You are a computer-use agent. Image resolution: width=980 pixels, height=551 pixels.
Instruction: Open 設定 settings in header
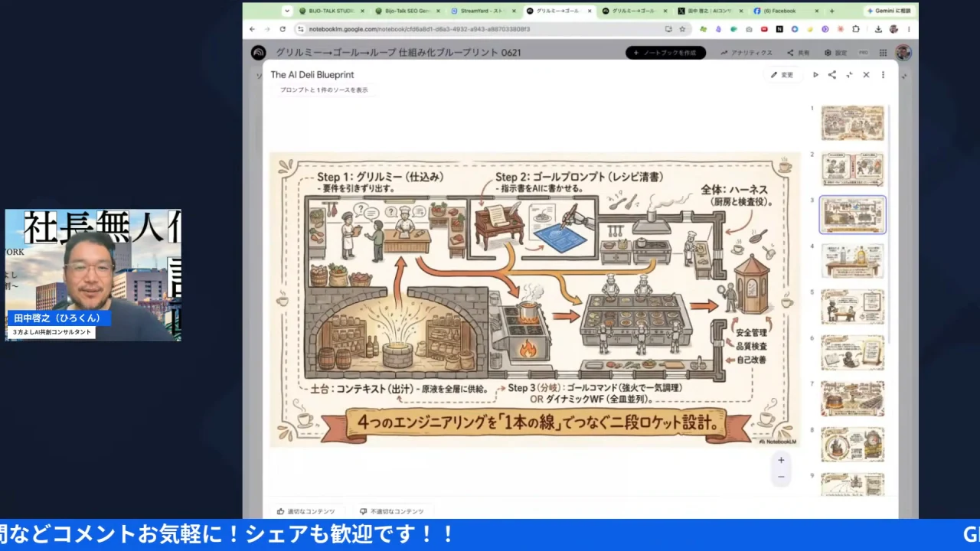(x=835, y=53)
